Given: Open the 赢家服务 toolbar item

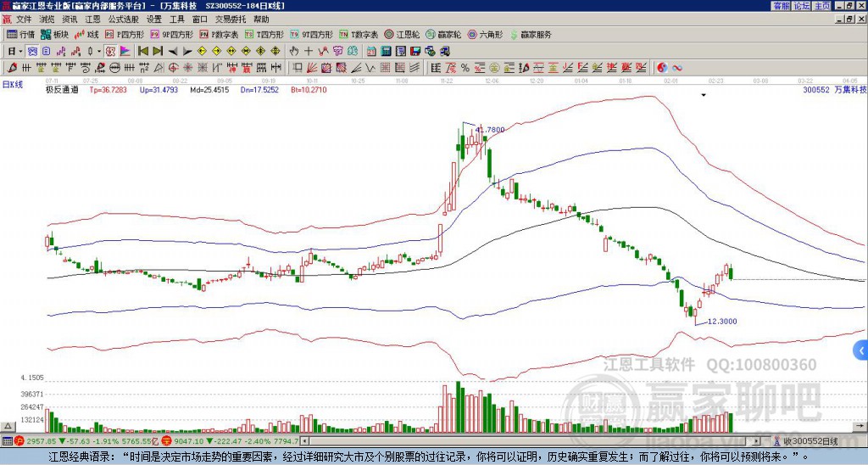Looking at the screenshot, I should [x=531, y=35].
